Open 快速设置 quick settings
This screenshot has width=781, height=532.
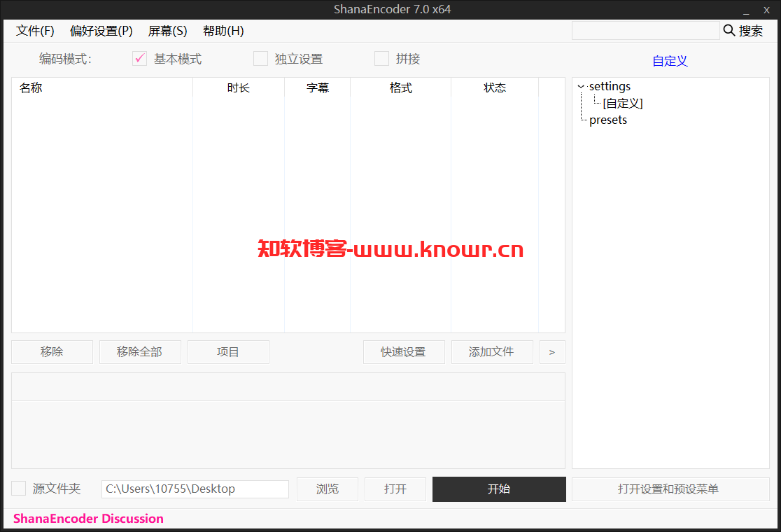pos(404,352)
